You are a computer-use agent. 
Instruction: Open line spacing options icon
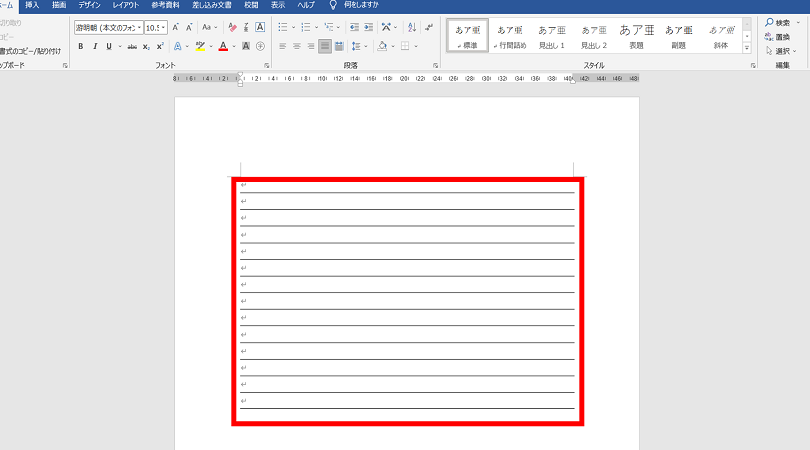point(356,46)
